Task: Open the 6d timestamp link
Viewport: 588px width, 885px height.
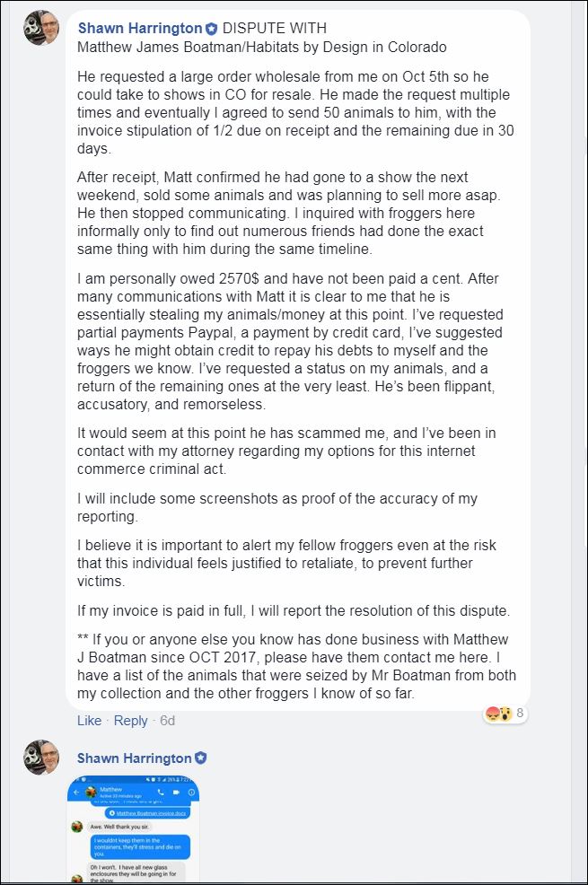Action: [168, 721]
